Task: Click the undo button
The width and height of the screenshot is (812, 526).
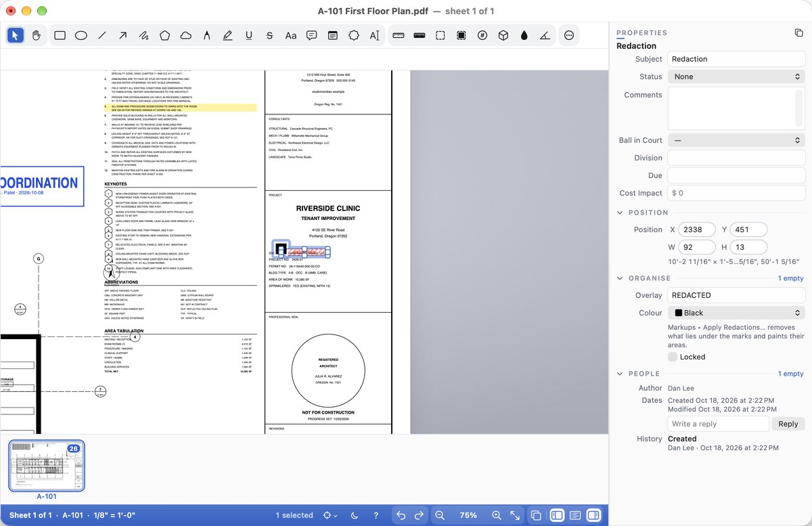Action: [x=401, y=515]
